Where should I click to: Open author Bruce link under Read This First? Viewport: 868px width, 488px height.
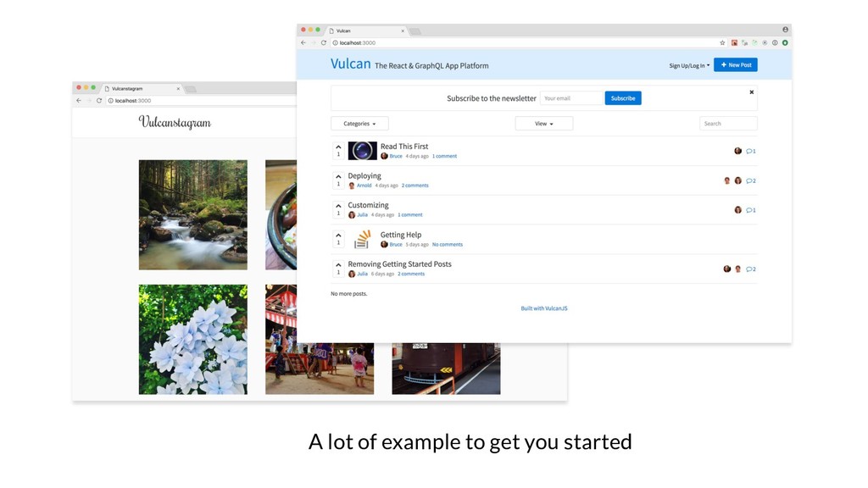[x=396, y=156]
